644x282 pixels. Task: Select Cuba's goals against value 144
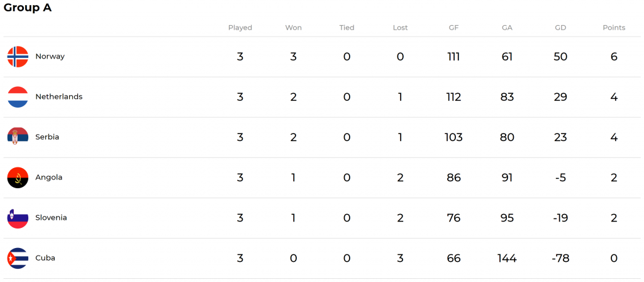point(507,258)
